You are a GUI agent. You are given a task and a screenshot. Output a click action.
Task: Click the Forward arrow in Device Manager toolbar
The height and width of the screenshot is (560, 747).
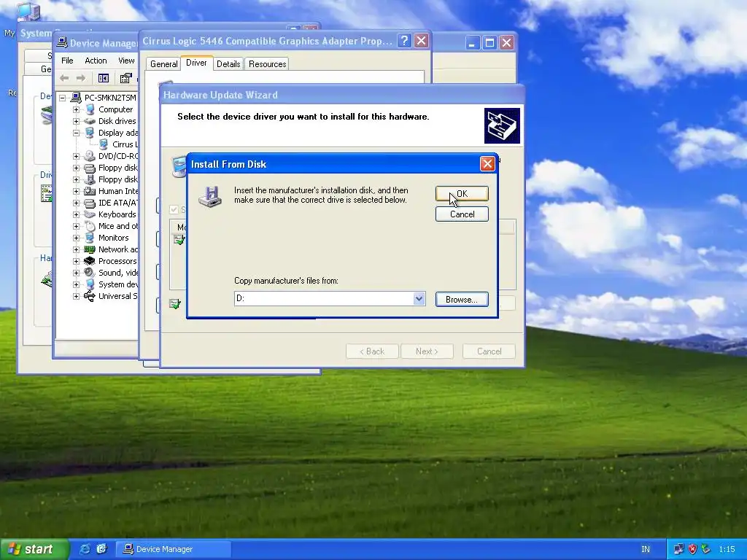pos(81,78)
